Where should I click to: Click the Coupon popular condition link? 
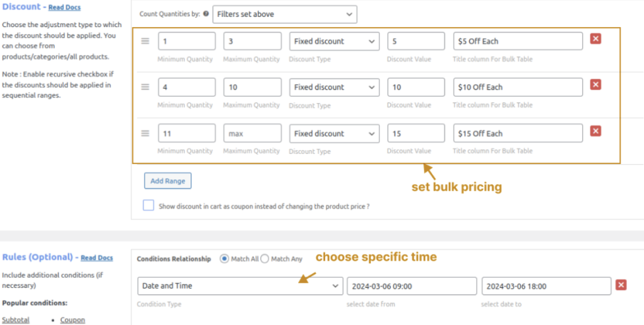[x=73, y=320]
